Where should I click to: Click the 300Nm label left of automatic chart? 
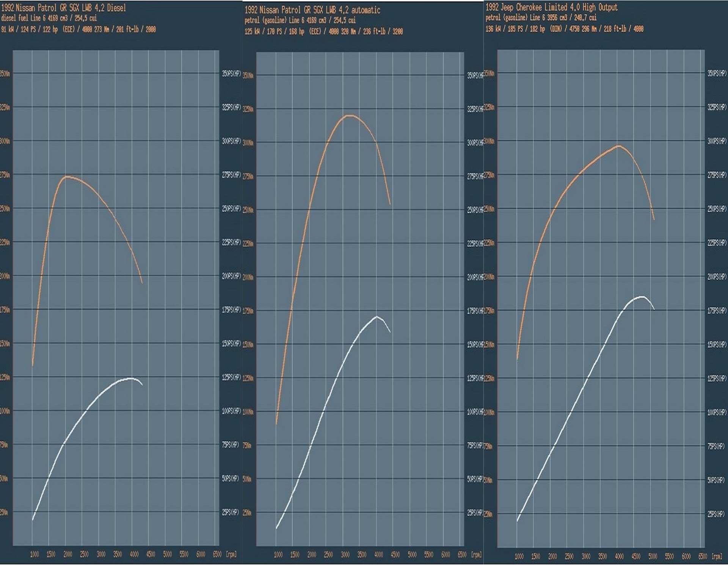click(x=248, y=143)
